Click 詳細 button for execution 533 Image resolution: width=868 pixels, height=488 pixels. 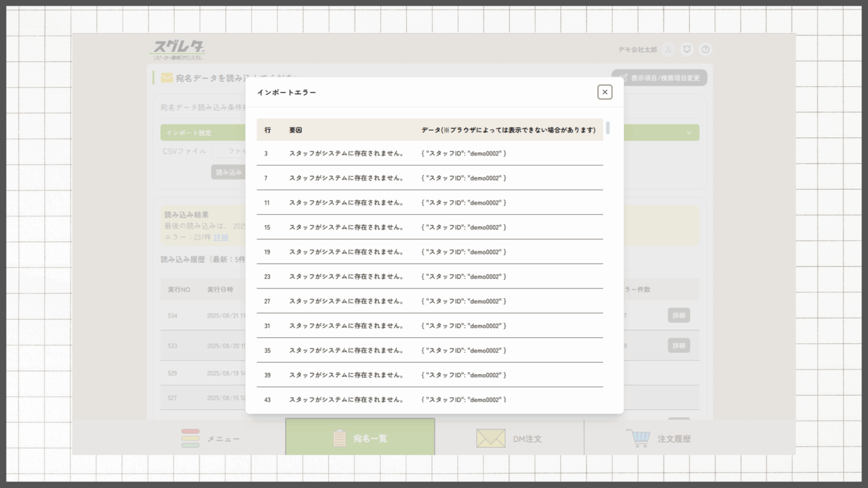(x=679, y=346)
